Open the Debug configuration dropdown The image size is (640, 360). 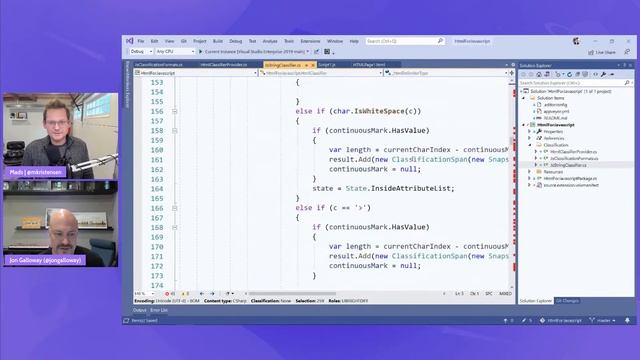[x=141, y=52]
